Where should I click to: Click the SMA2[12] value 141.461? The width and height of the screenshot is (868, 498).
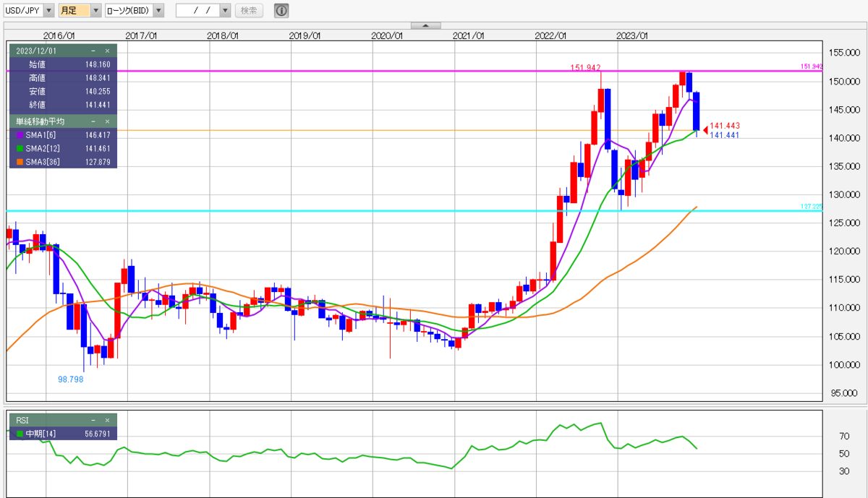click(96, 148)
